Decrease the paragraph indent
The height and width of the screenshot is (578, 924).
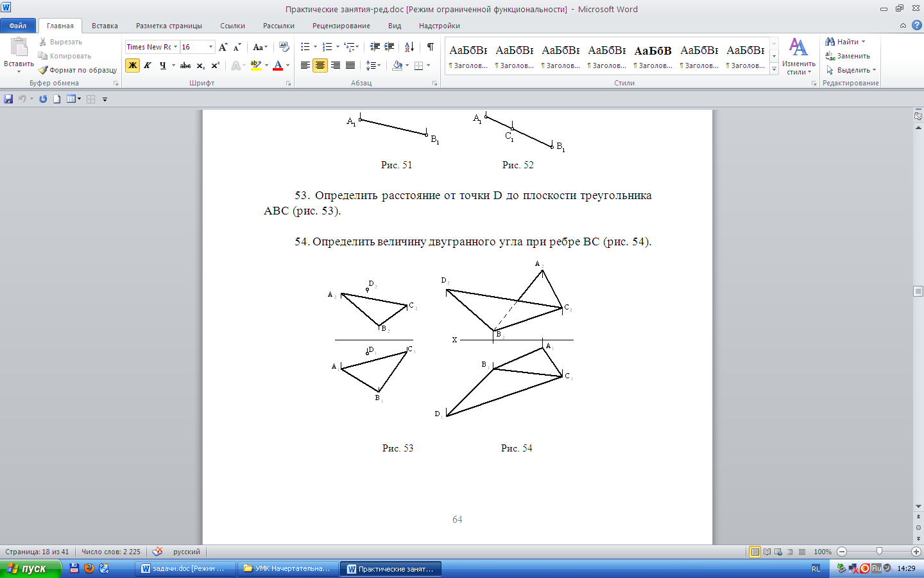tap(375, 47)
